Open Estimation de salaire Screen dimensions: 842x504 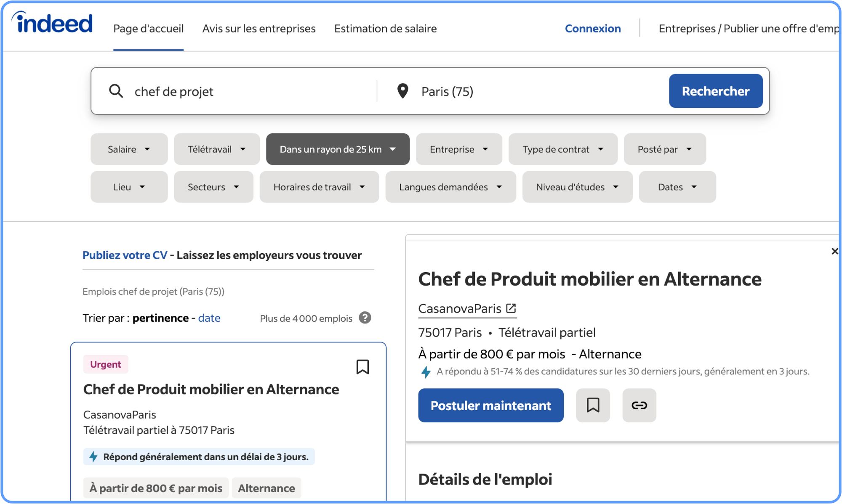coord(385,29)
